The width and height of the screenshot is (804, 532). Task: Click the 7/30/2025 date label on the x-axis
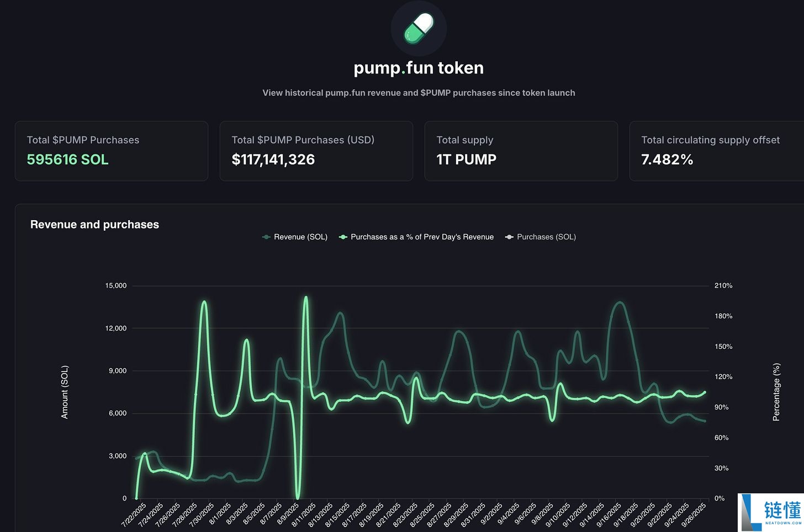(x=201, y=514)
